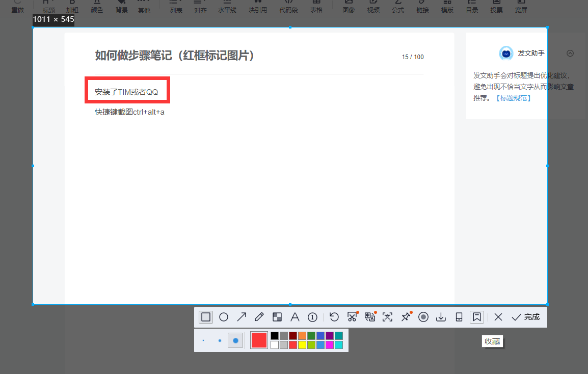Pick the purple color swatch
This screenshot has height=374, width=588.
pos(330,336)
